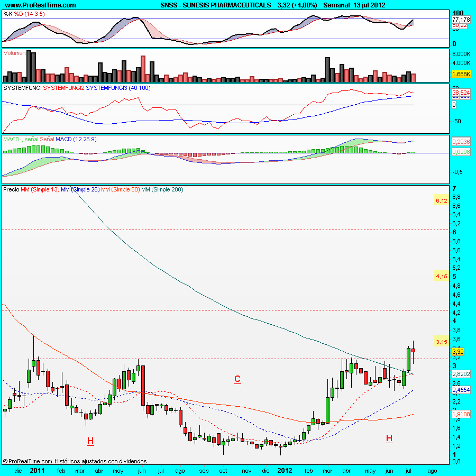Select the '6,8' price axis label
Viewport: 476px width, 476px height.
(x=456, y=197)
